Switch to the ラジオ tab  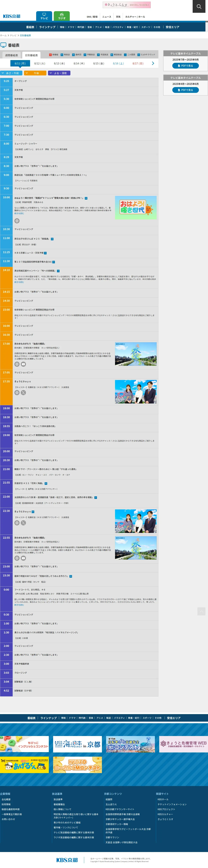click(x=62, y=16)
